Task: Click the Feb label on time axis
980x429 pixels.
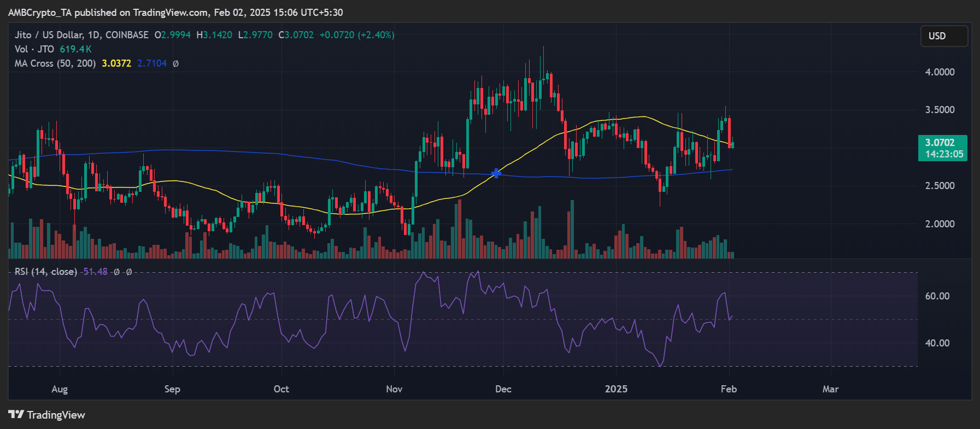Action: click(729, 389)
